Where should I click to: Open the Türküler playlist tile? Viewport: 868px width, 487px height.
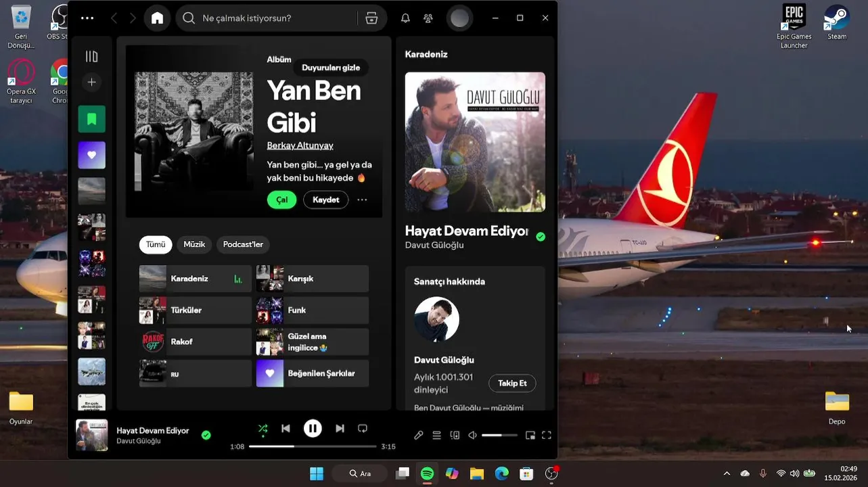[196, 310]
